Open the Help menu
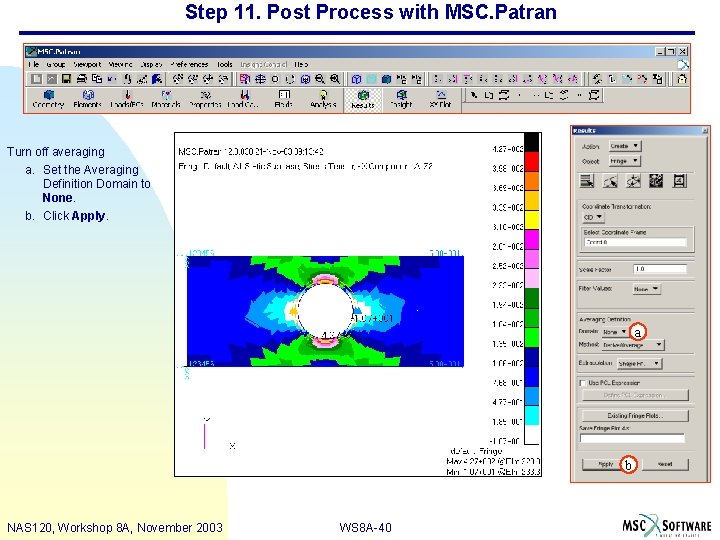Viewport: 720px width, 540px height. point(301,64)
